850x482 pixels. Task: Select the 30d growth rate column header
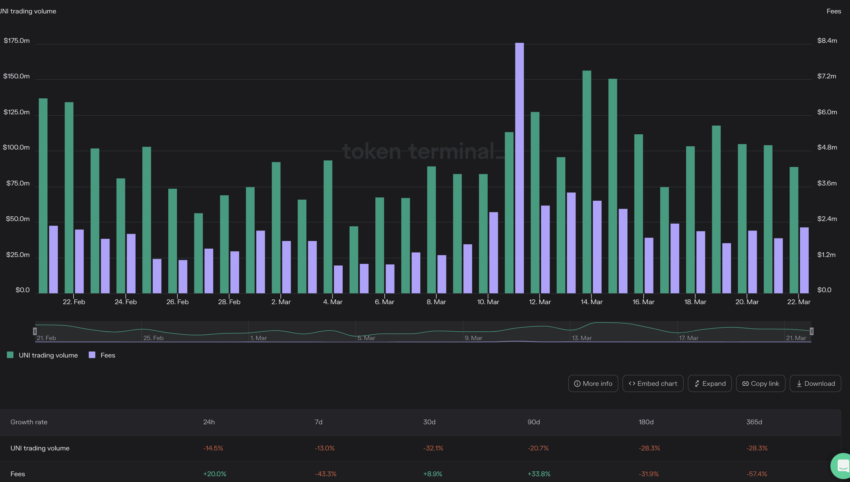coord(430,422)
